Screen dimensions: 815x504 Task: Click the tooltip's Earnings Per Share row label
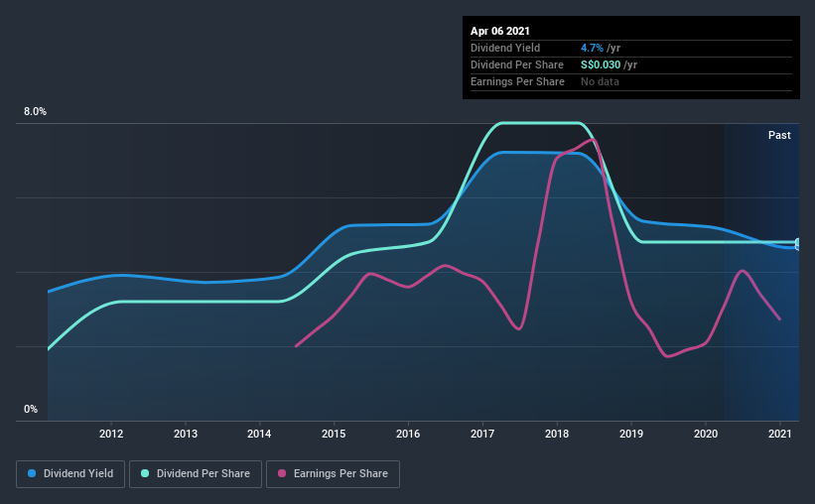click(518, 81)
